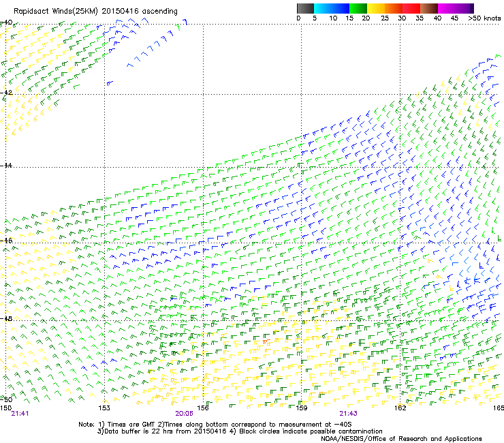This screenshot has width=504, height=443.
Task: Click the purple '20:06' time label
Action: point(184,414)
